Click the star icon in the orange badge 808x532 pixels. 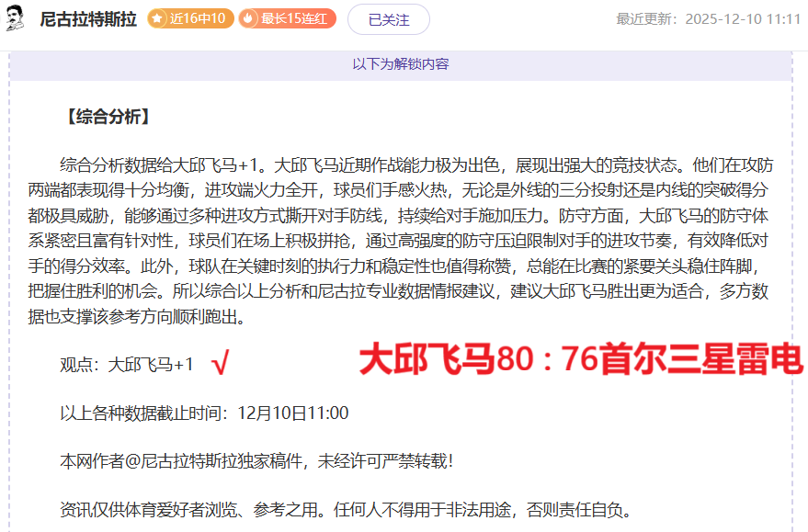pyautogui.click(x=158, y=18)
